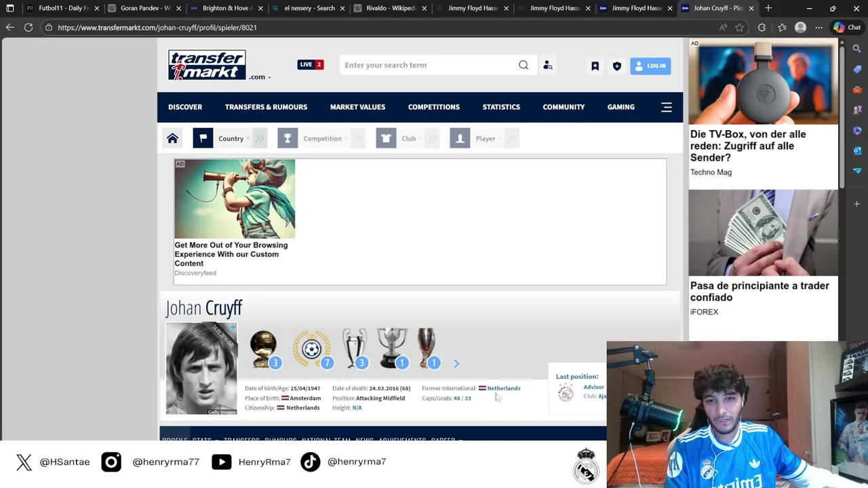Click the shield icon in header
868x488 pixels.
(617, 66)
